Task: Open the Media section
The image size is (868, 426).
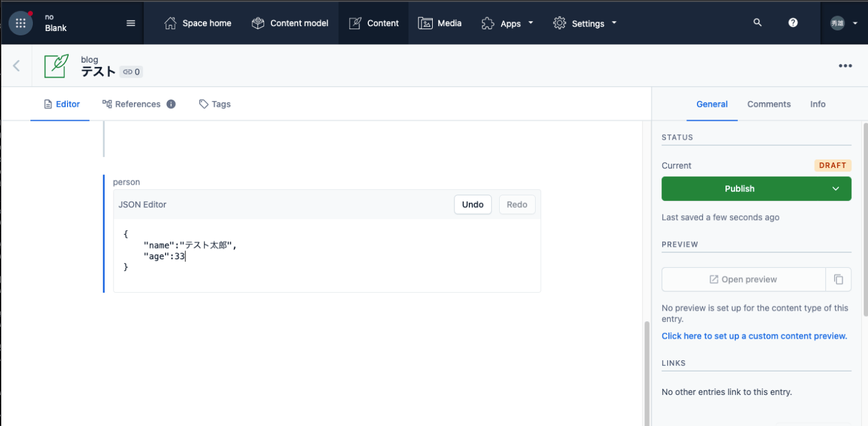Action: coord(440,23)
